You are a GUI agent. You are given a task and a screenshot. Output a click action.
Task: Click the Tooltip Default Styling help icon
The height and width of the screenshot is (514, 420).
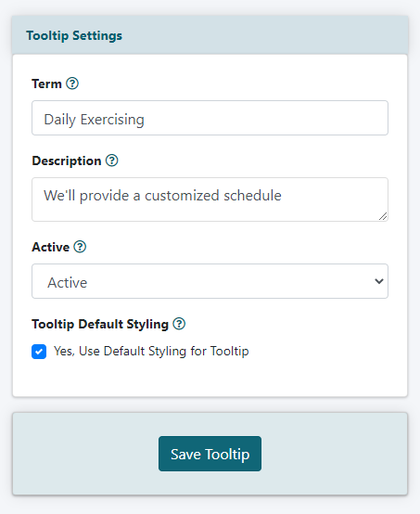click(179, 324)
